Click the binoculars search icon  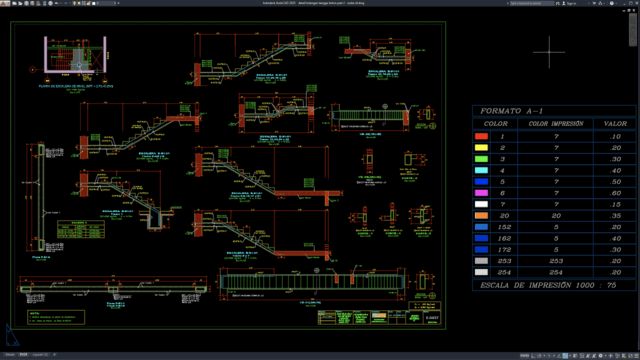558,3
